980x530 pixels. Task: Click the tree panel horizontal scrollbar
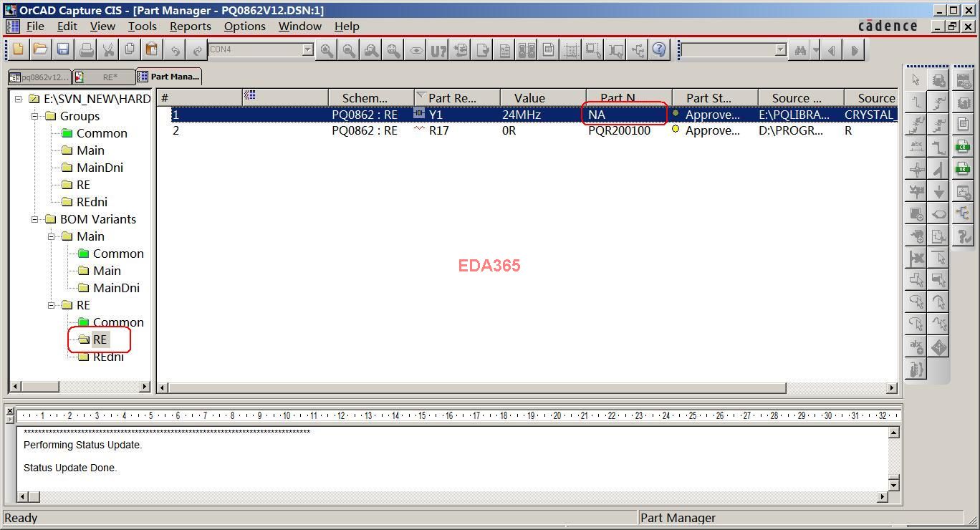[x=80, y=387]
